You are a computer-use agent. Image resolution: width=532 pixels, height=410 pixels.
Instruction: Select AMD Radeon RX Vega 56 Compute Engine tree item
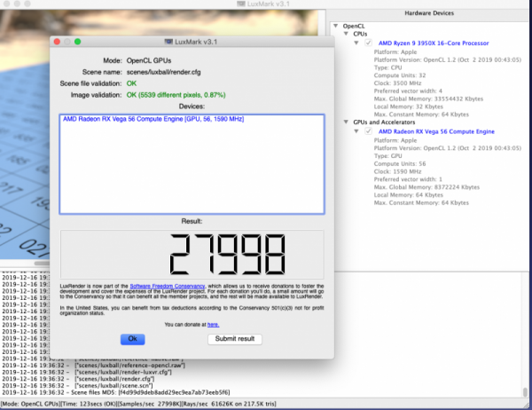click(x=436, y=131)
